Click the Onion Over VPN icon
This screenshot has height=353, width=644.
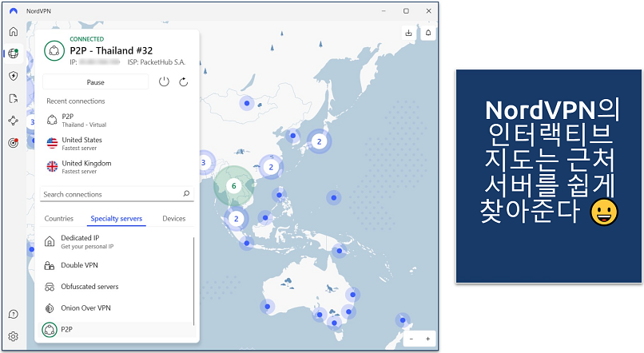[x=50, y=307]
